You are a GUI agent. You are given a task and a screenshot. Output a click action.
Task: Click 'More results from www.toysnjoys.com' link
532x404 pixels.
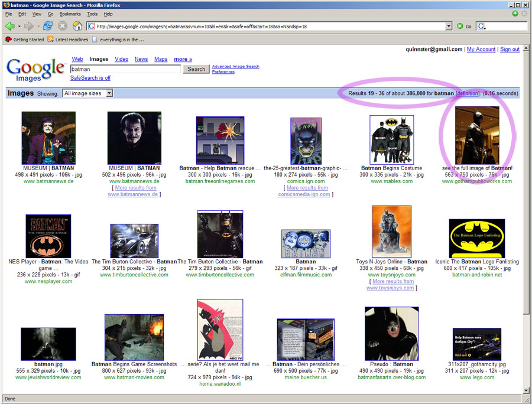click(x=391, y=284)
